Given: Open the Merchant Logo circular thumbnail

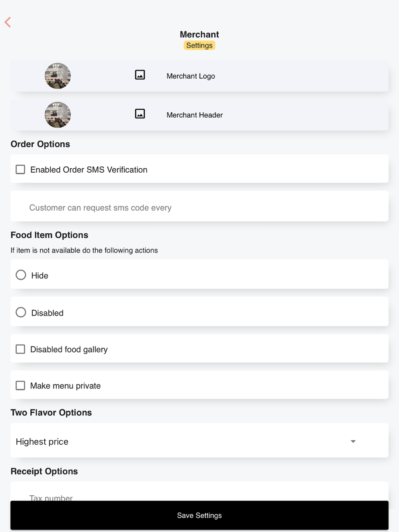Looking at the screenshot, I should pyautogui.click(x=58, y=76).
